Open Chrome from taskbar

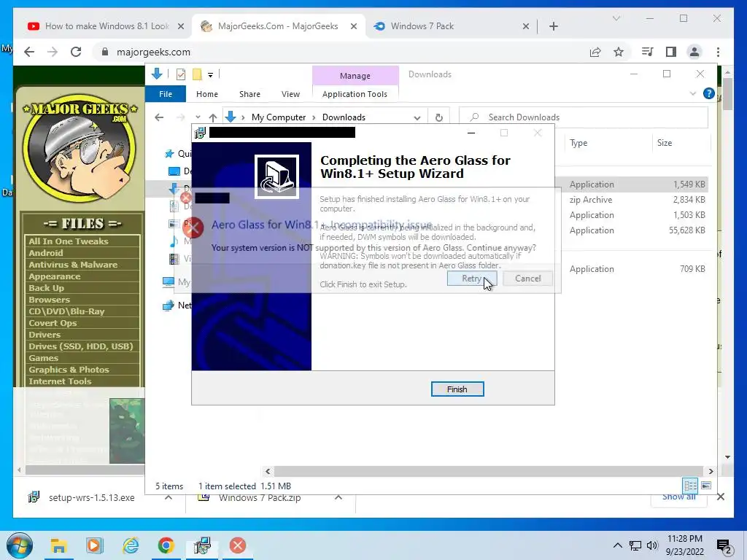(x=166, y=545)
